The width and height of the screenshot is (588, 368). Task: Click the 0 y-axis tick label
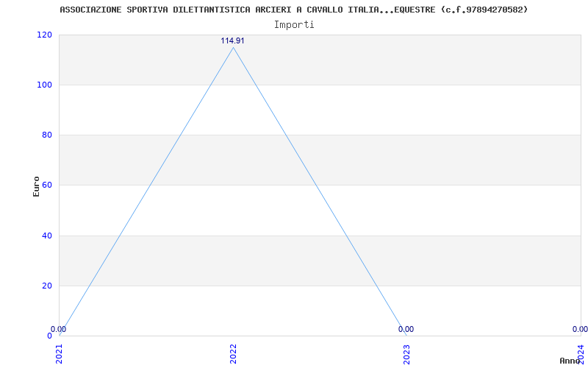click(x=49, y=336)
